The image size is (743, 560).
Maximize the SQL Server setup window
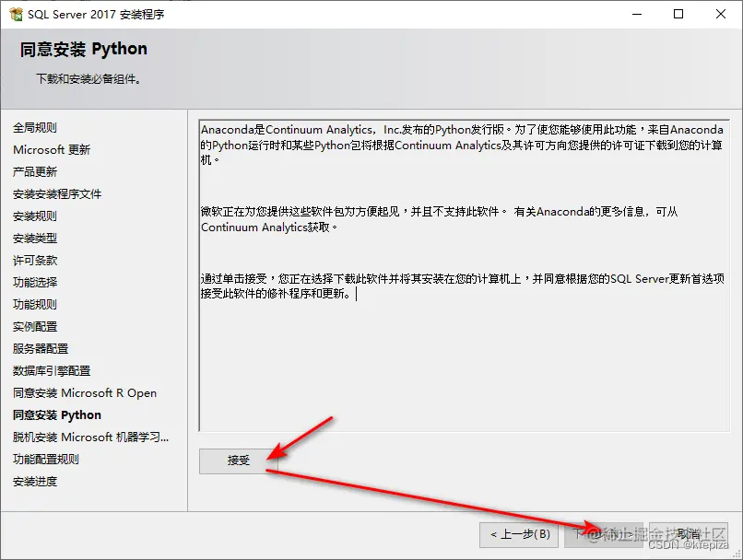click(678, 14)
